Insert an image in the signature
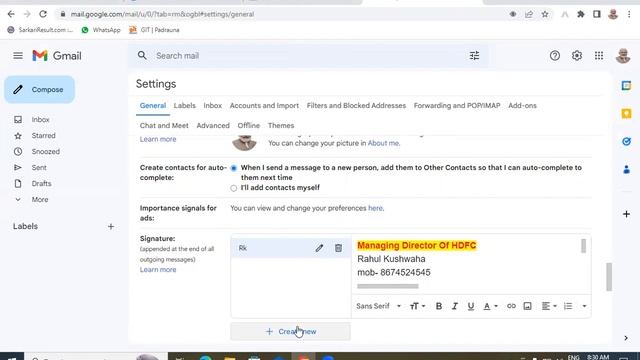Screen dimensions: 640x360 pos(527,306)
